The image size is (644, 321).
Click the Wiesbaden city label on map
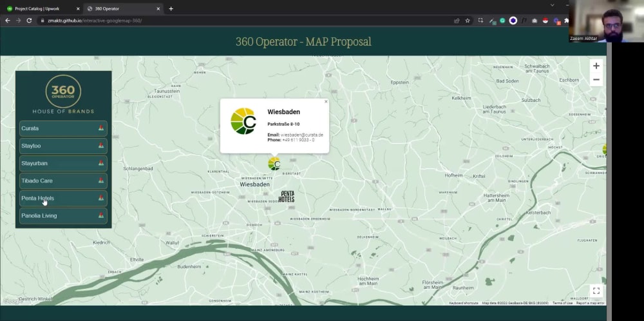coord(254,185)
